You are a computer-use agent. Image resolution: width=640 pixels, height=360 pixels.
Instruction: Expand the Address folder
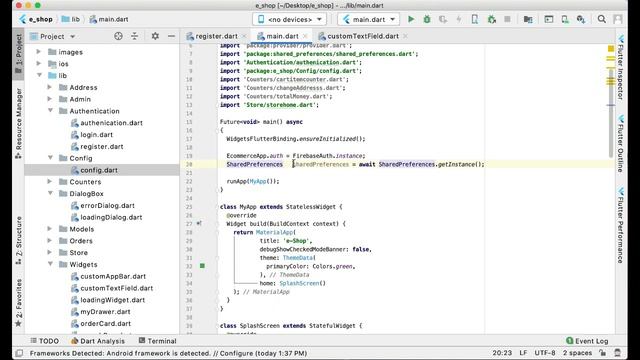[x=49, y=87]
